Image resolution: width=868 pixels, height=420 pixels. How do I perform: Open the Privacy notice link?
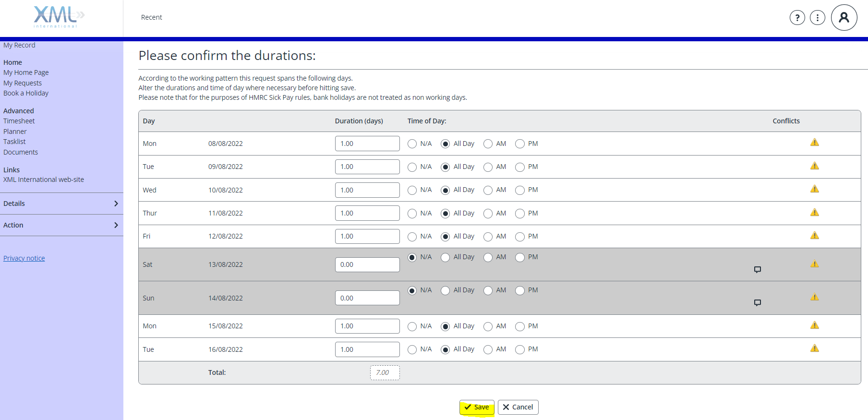[x=24, y=258]
